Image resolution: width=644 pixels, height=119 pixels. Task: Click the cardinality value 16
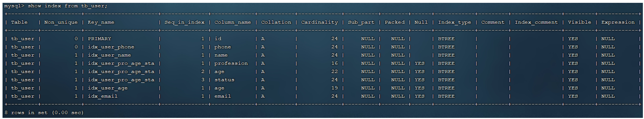[334, 63]
